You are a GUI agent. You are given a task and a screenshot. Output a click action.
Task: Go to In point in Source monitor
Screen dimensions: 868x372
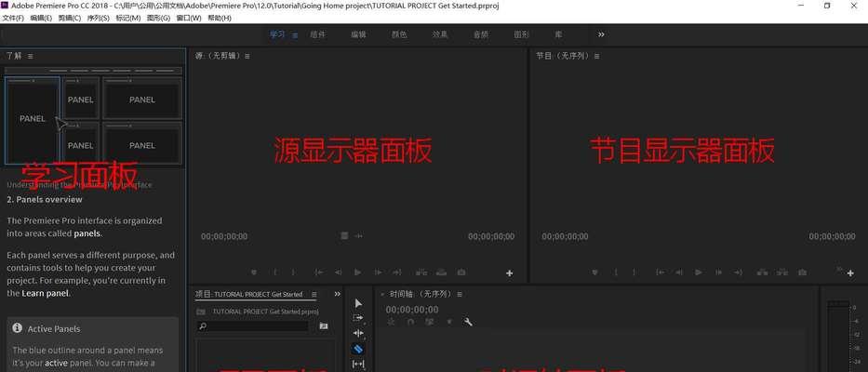click(319, 272)
